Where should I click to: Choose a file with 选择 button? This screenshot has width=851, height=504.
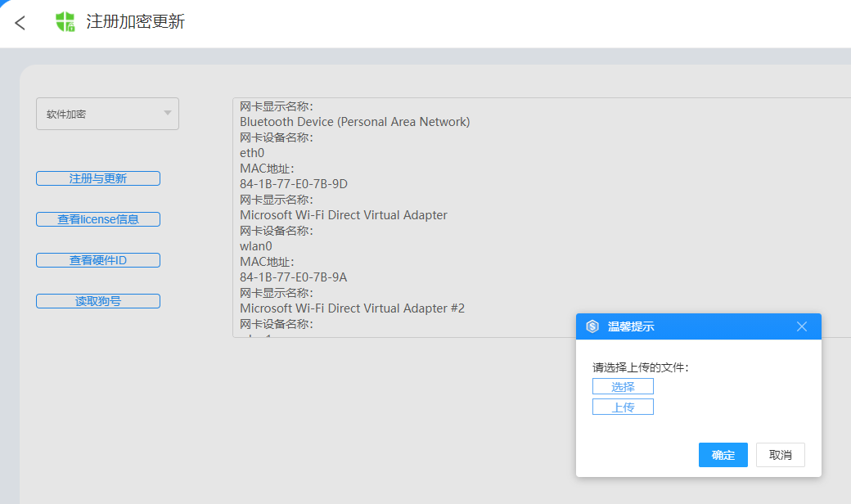tap(623, 387)
